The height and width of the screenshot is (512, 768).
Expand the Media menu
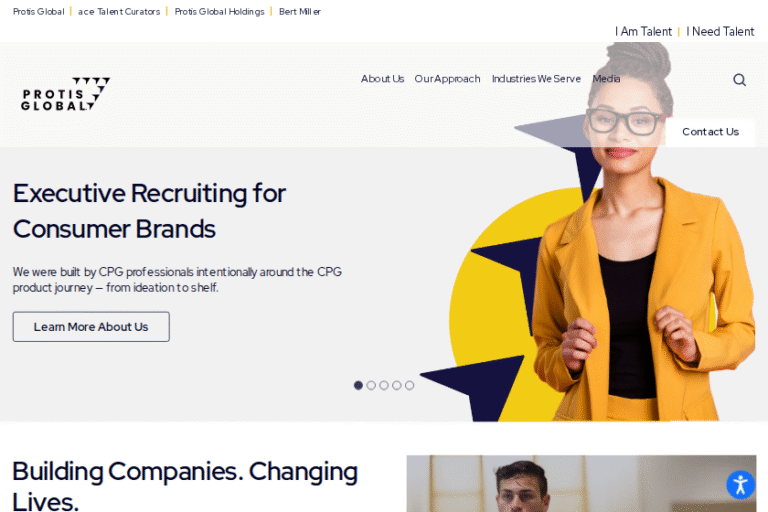click(x=606, y=79)
